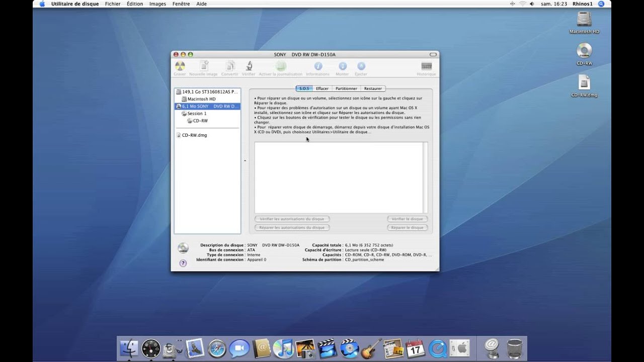Open Spotlight search in the menu bar
644x362 pixels.
(601, 4)
